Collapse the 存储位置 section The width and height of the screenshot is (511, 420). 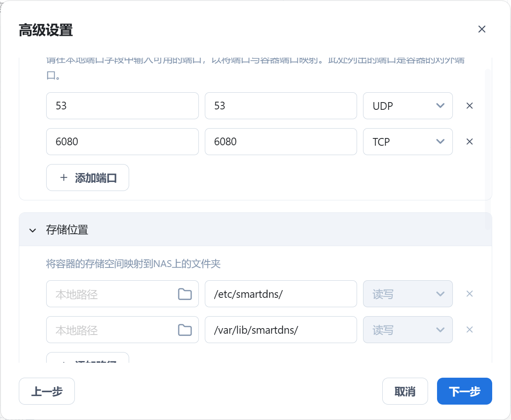pyautogui.click(x=32, y=230)
